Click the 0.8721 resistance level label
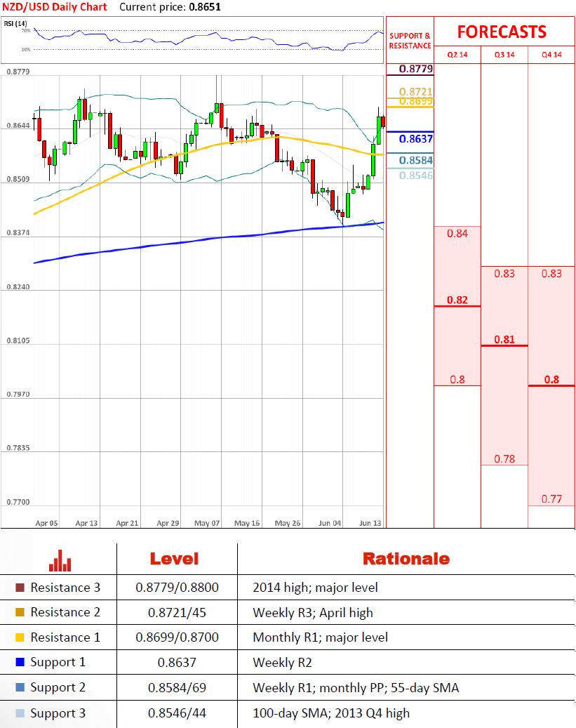The image size is (576, 728). (x=416, y=91)
